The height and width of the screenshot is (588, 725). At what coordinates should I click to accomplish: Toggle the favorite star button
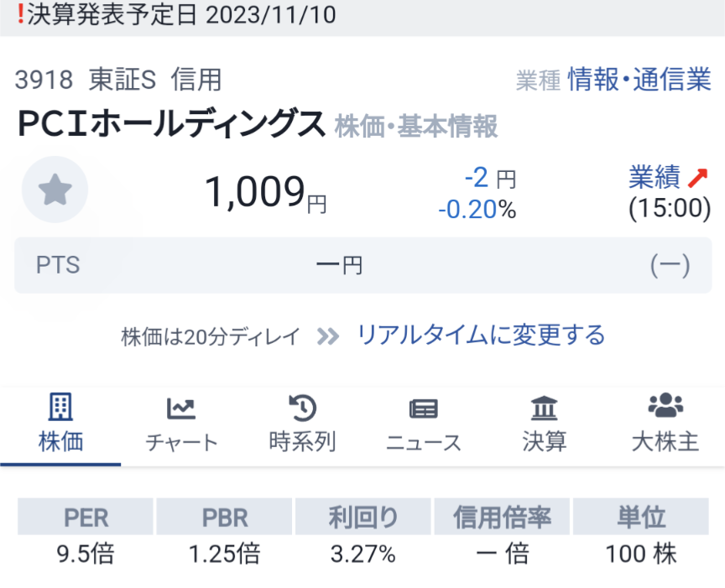[55, 190]
